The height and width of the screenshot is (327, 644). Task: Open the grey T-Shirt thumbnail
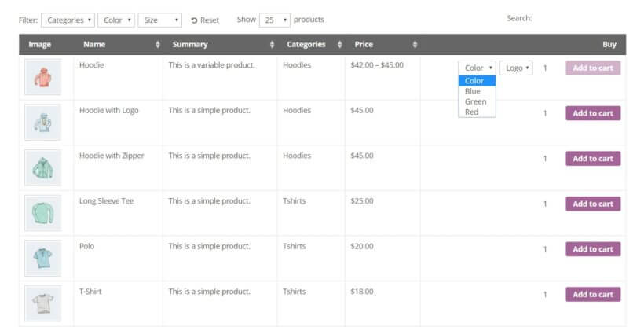click(42, 303)
